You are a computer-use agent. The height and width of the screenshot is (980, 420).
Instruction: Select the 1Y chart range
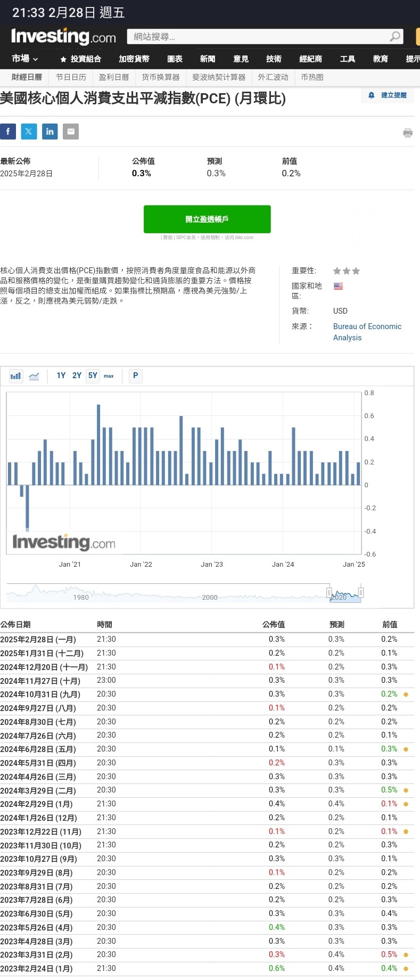61,375
